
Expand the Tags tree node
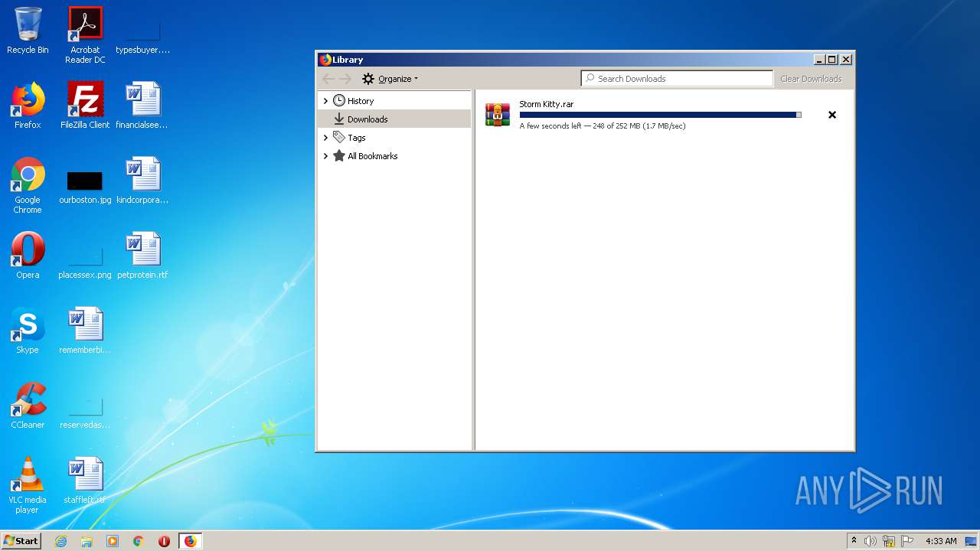325,138
